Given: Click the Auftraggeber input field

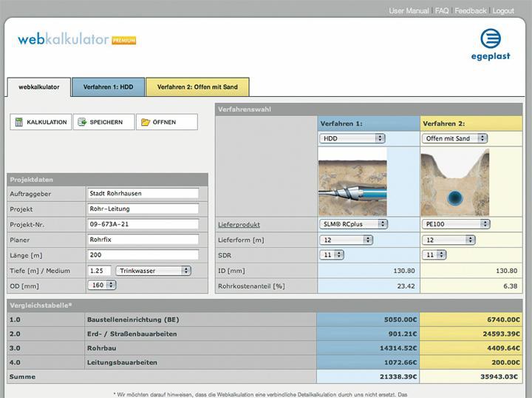Looking at the screenshot, I should coord(143,193).
